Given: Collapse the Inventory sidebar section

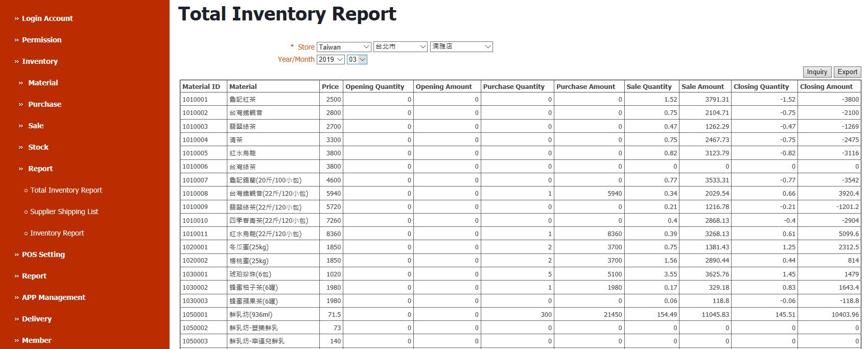Looking at the screenshot, I should point(39,61).
